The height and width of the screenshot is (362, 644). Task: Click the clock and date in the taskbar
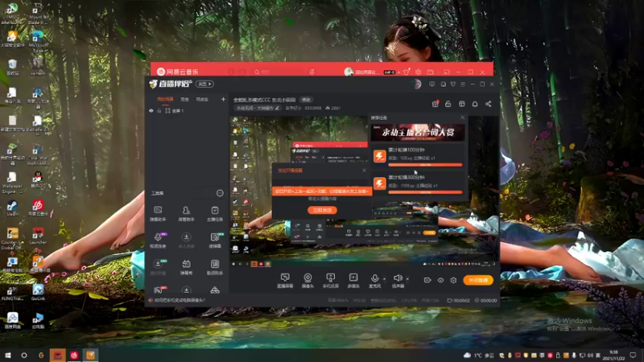tap(614, 355)
